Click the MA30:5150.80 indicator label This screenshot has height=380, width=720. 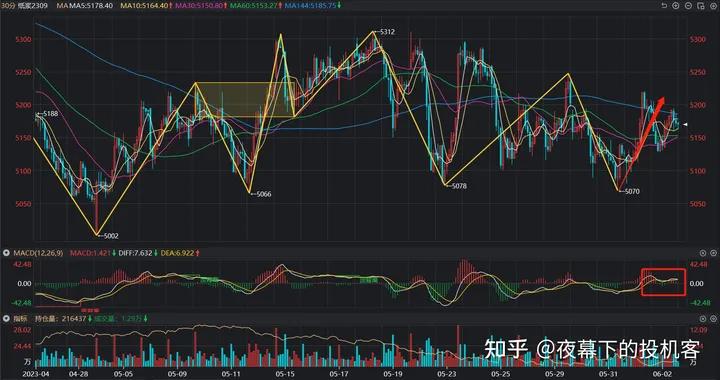pos(198,6)
